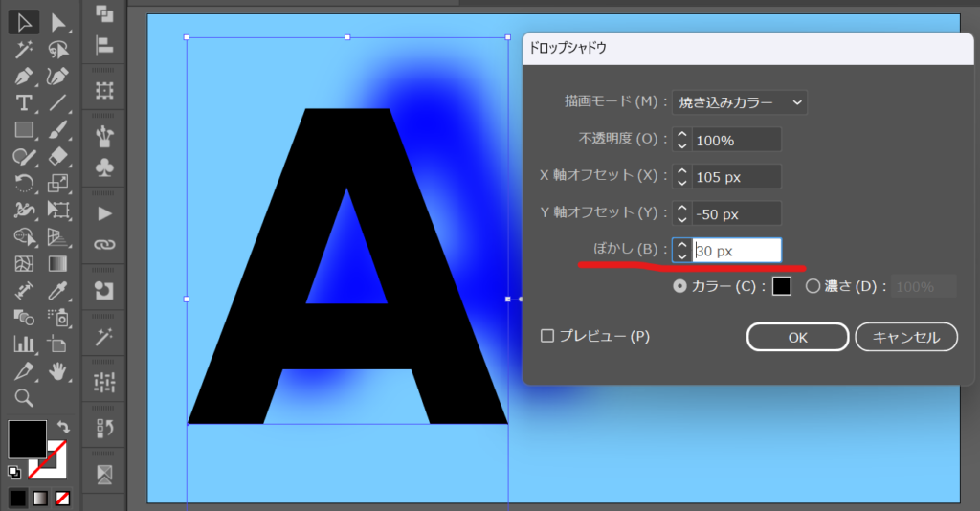980x511 pixels.
Task: Select the Shape Builder tool
Action: click(x=24, y=236)
